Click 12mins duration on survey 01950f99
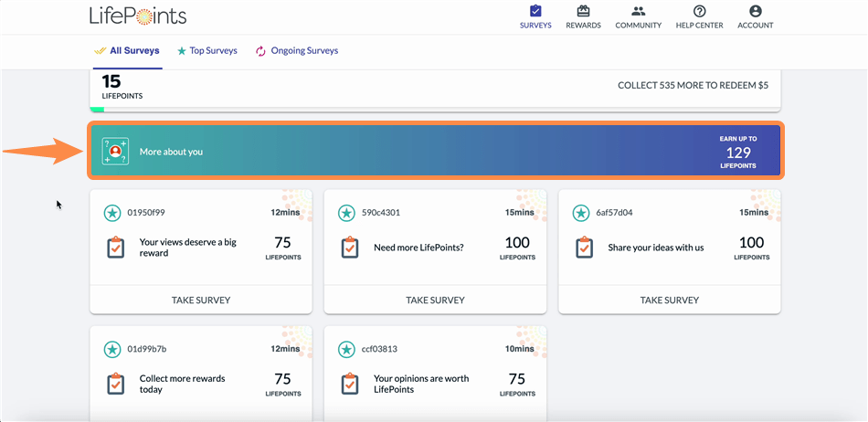Viewport: 868px width, 422px height. [x=285, y=213]
